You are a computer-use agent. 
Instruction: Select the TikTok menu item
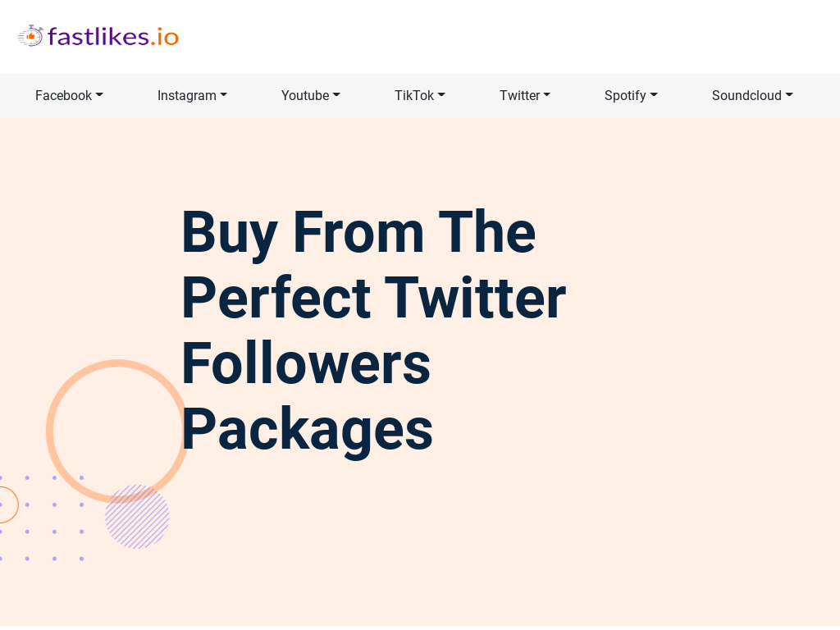(420, 95)
